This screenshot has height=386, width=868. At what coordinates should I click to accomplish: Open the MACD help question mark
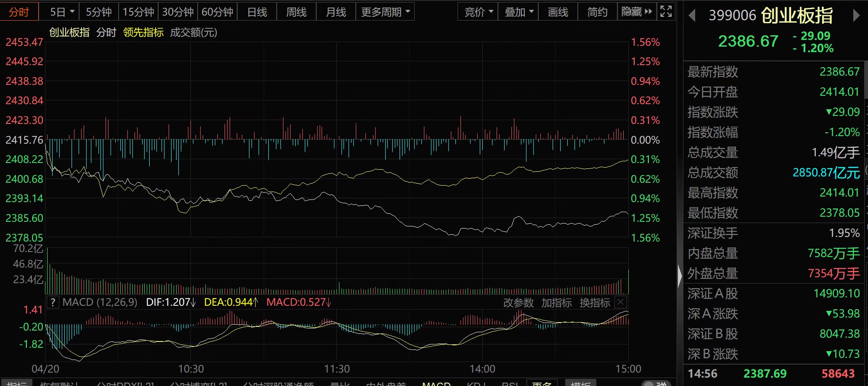[x=53, y=302]
